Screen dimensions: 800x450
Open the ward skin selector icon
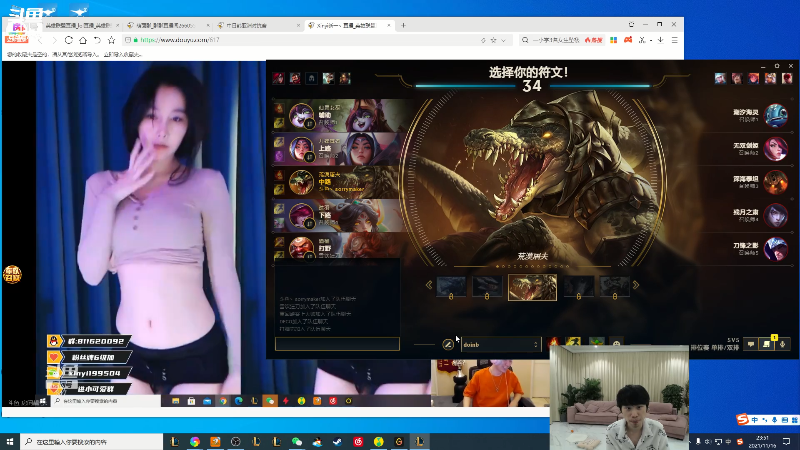pos(596,343)
